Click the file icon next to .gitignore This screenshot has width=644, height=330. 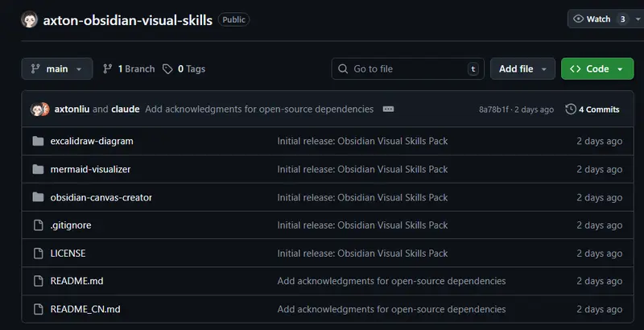38,225
